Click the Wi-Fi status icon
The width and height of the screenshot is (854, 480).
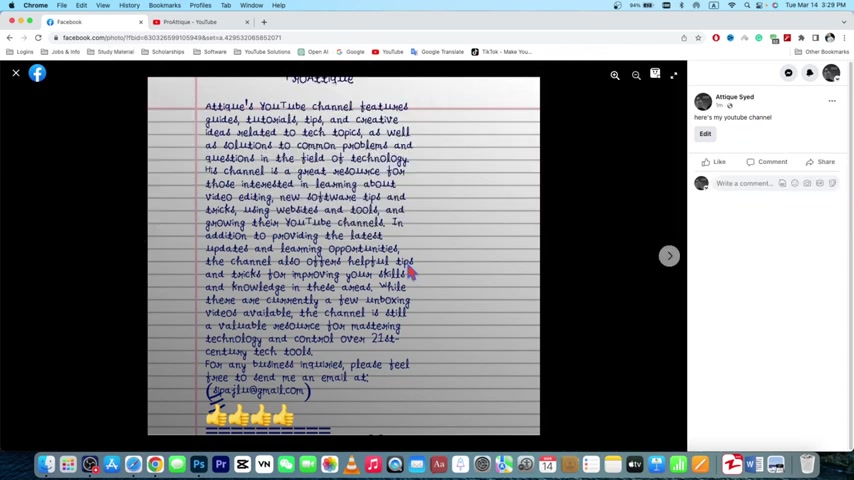pos(732,5)
